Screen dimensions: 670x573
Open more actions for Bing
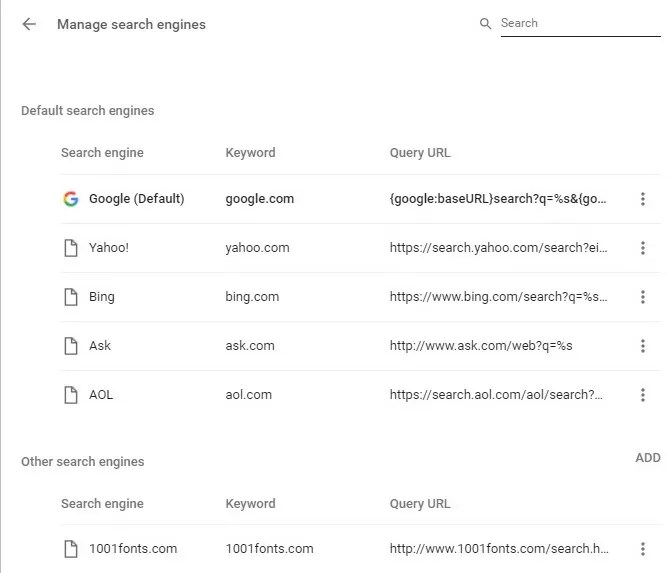[x=643, y=297]
